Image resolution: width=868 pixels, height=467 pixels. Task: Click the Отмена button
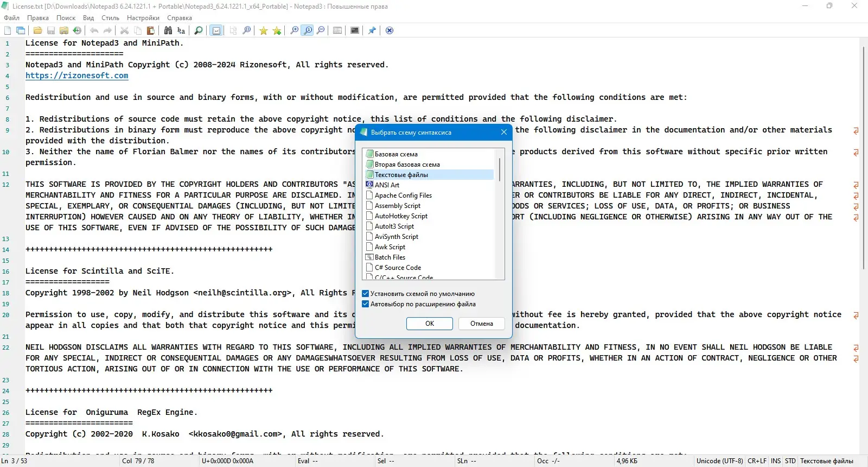tap(482, 324)
